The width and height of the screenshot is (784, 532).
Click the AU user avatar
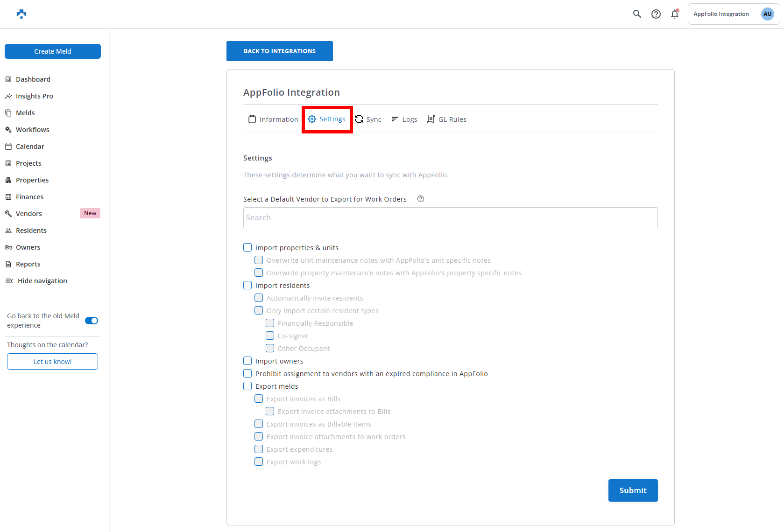[x=767, y=14]
